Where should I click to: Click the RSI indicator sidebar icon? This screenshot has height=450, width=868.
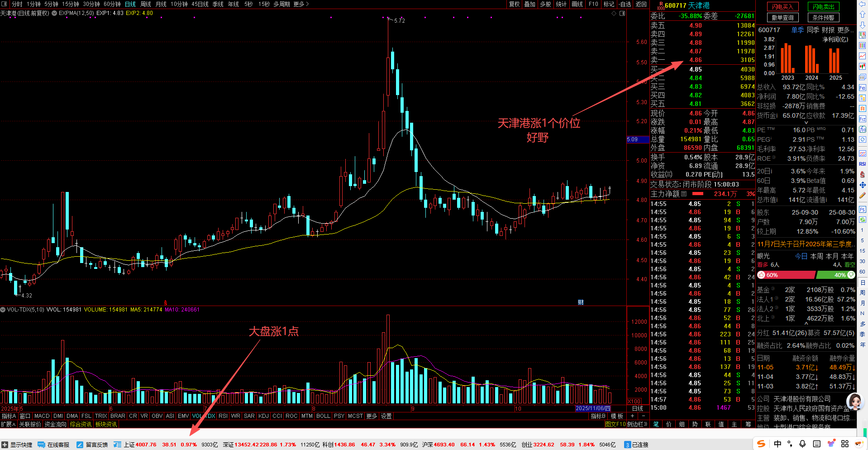coord(863,164)
